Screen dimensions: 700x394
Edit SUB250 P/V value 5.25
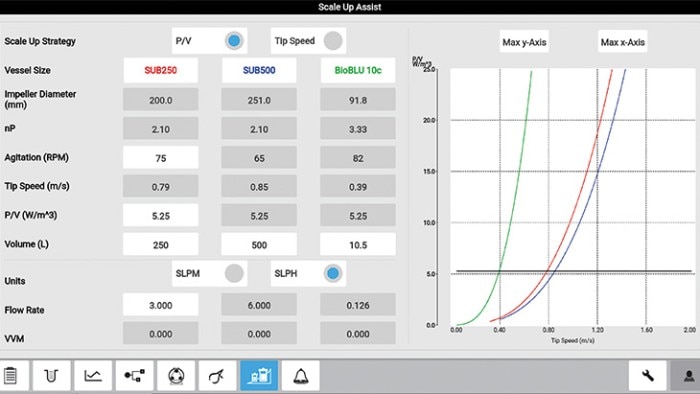click(x=161, y=216)
